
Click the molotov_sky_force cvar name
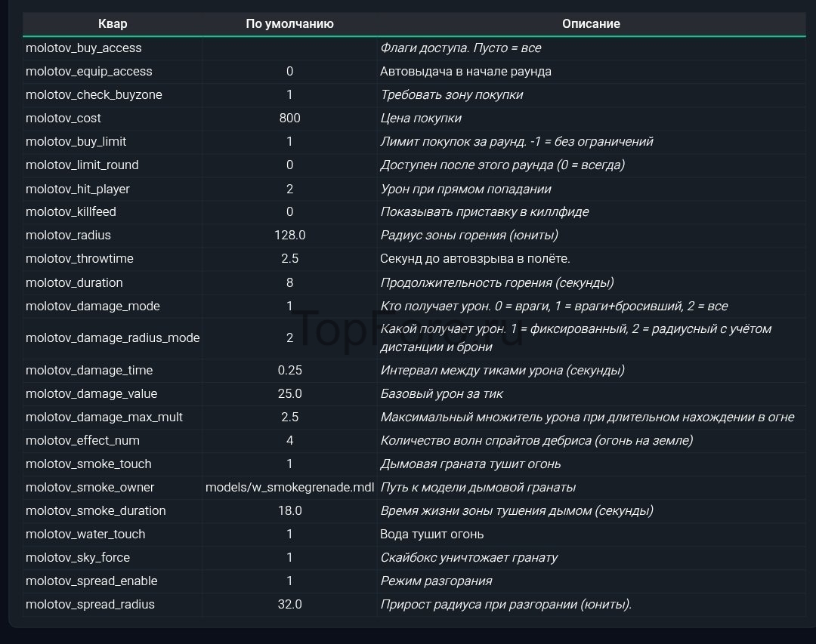(78, 558)
